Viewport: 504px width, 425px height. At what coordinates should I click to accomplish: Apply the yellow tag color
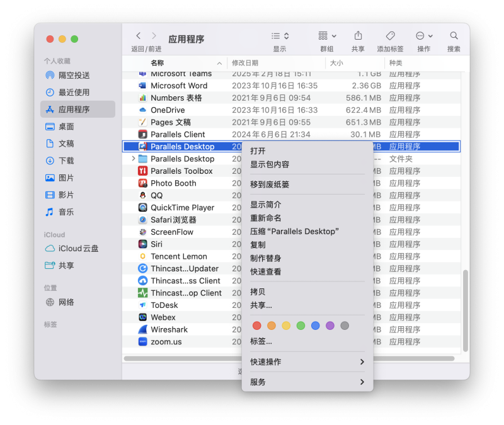tap(286, 326)
